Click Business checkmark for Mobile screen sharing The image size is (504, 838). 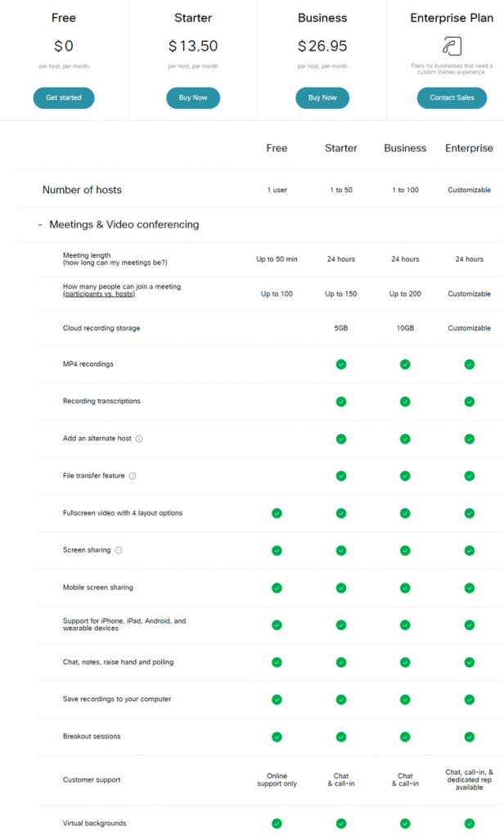pyautogui.click(x=405, y=588)
